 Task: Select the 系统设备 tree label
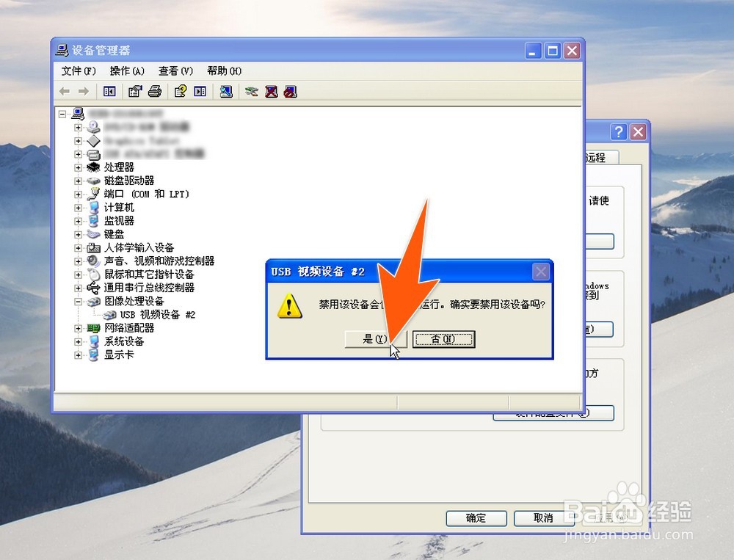pyautogui.click(x=124, y=342)
